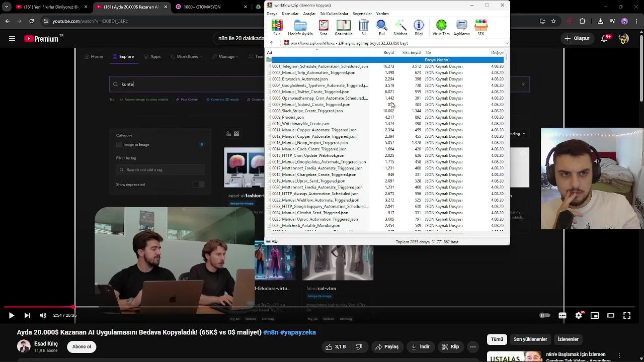Open more actions menu under the video
Screen dimensions: 644x362
(473, 347)
